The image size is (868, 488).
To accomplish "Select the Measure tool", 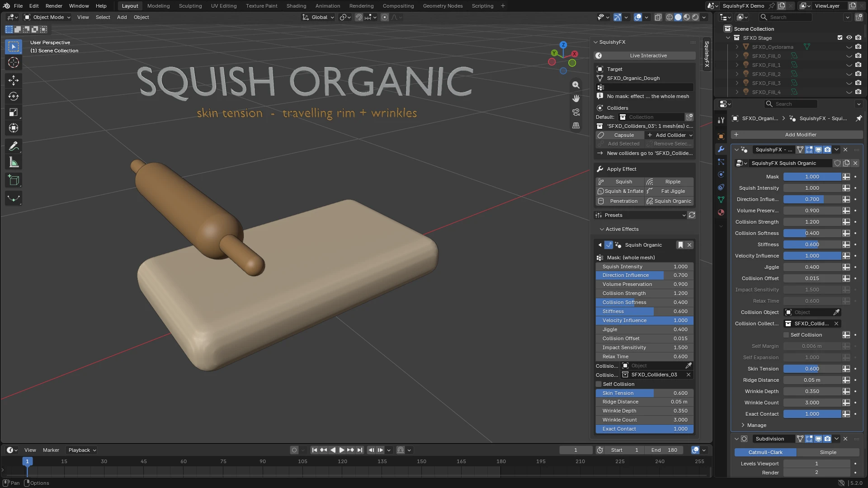I will tap(14, 162).
